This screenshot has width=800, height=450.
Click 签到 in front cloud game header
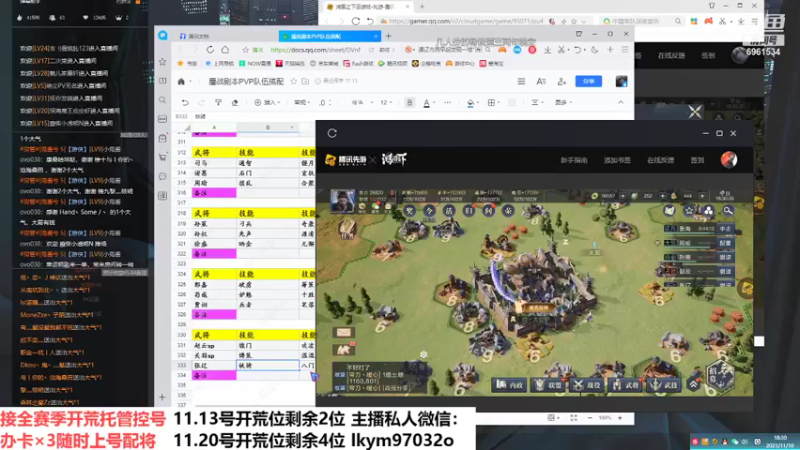[x=697, y=160]
